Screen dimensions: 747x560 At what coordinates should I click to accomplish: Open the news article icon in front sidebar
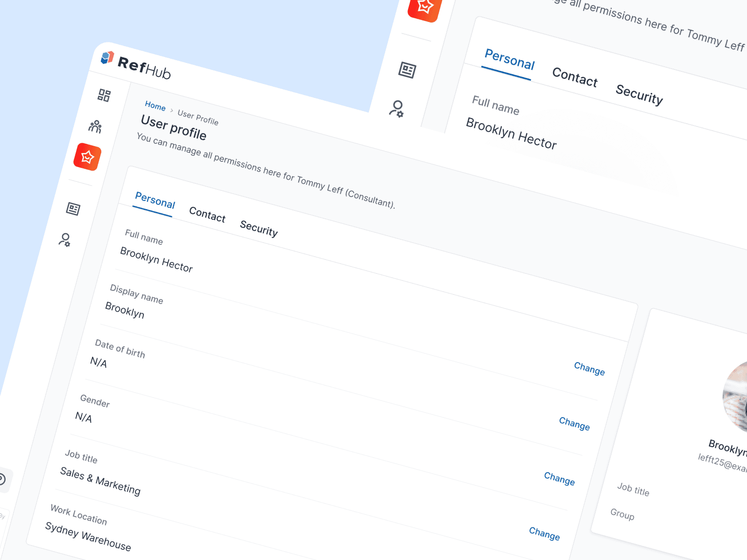pyautogui.click(x=73, y=209)
